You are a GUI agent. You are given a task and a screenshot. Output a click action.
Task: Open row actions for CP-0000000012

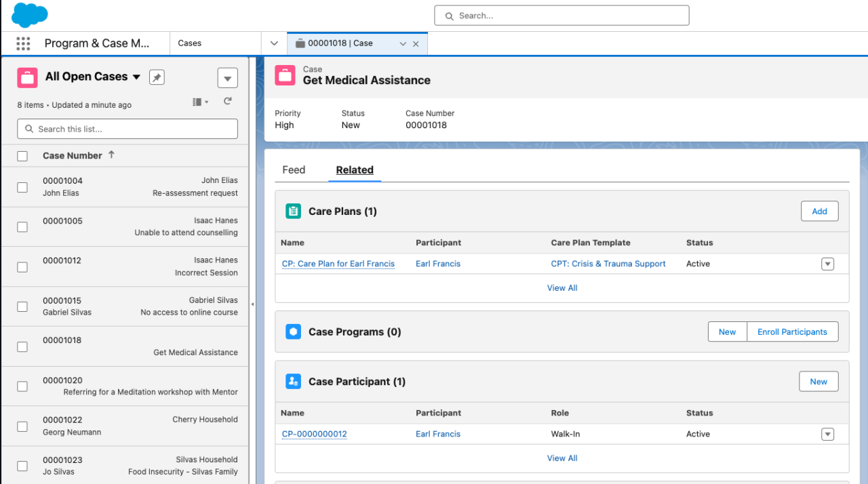(x=827, y=435)
